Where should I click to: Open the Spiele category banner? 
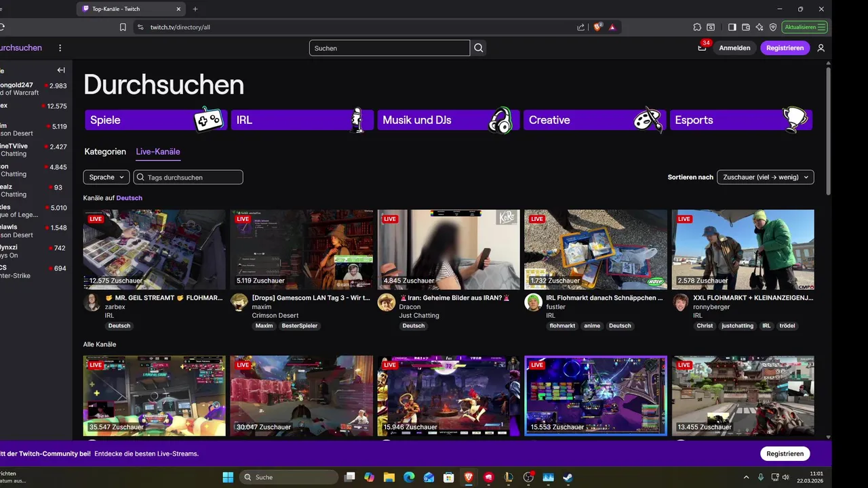coord(156,120)
